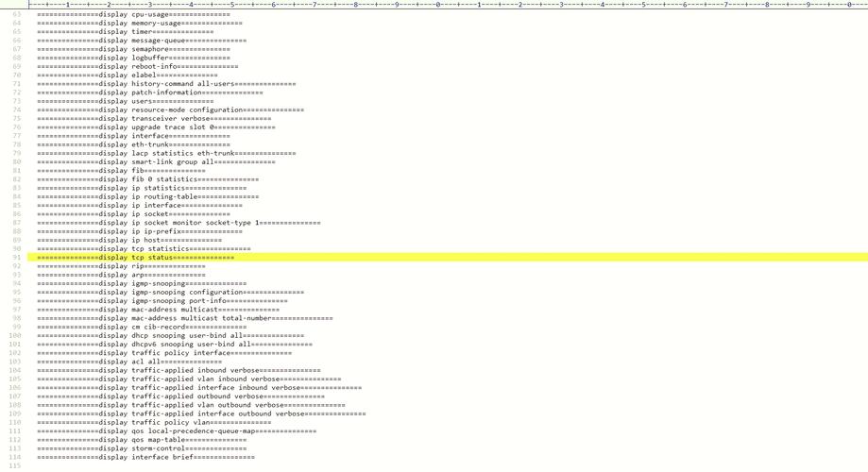Click the 'display ip routing-table' line
The image size is (868, 472).
[x=147, y=196]
